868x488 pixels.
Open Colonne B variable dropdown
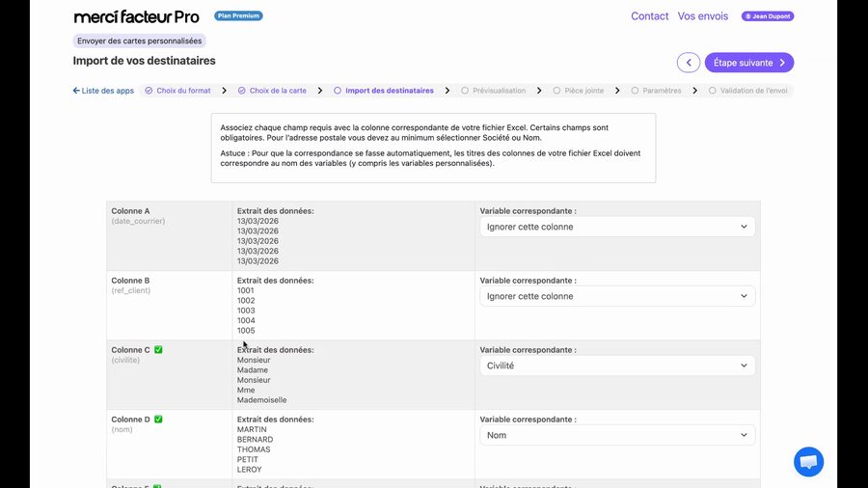(617, 296)
